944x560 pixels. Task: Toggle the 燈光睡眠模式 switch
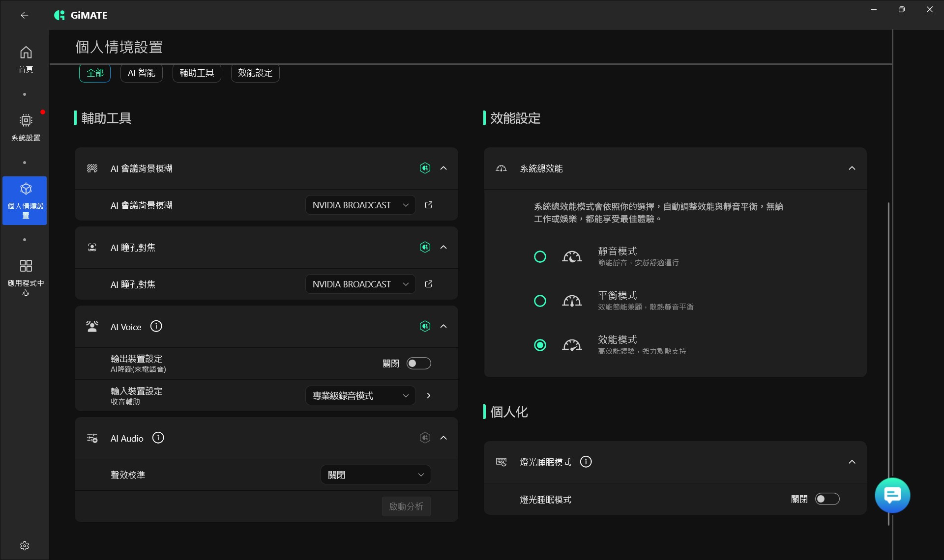[827, 499]
